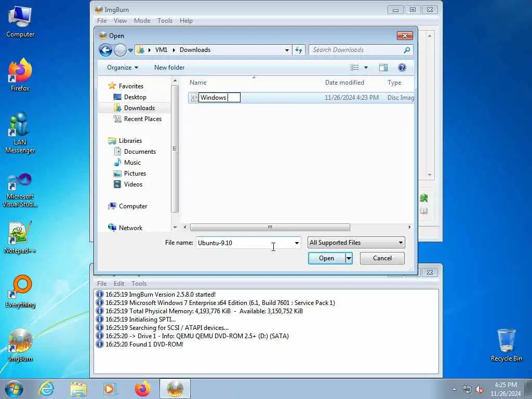Open help with the blue question icon
The width and height of the screenshot is (532, 399).
[402, 68]
